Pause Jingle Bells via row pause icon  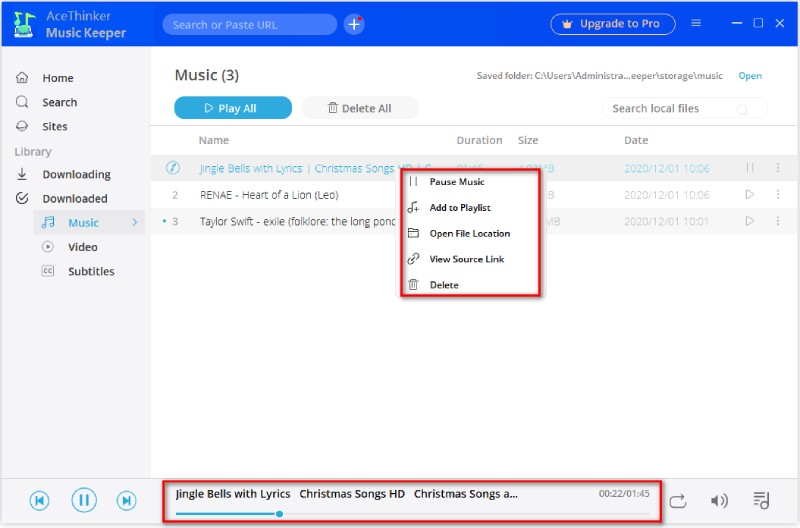tap(750, 168)
